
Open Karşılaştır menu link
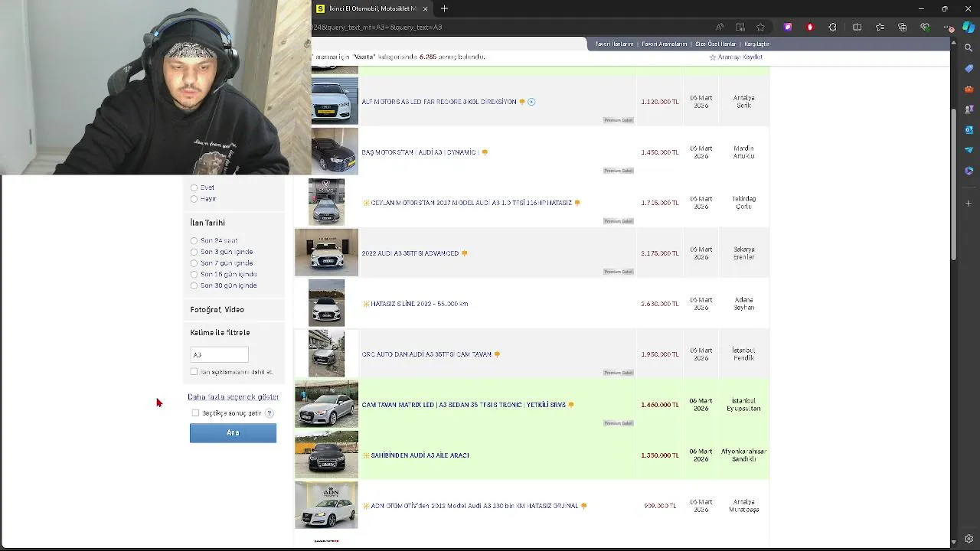757,44
